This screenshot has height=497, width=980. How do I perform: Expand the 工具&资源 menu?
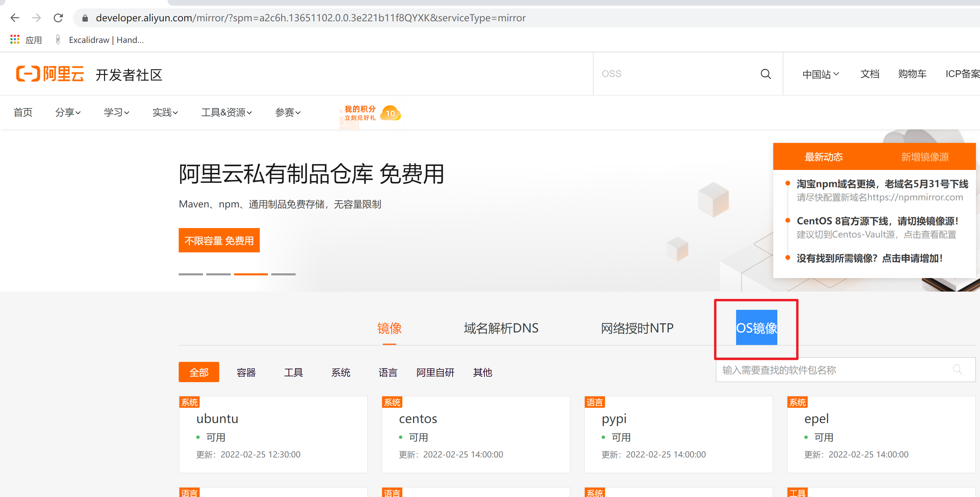pyautogui.click(x=226, y=112)
